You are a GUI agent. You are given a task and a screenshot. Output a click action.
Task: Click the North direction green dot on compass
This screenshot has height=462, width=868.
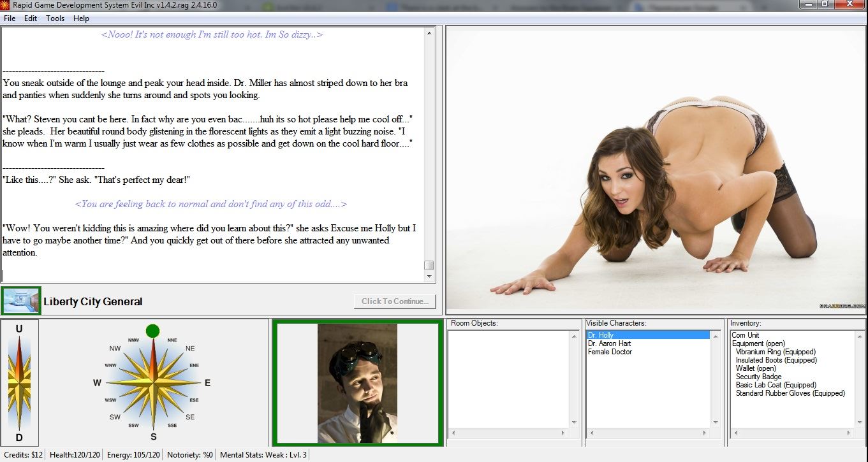[152, 331]
